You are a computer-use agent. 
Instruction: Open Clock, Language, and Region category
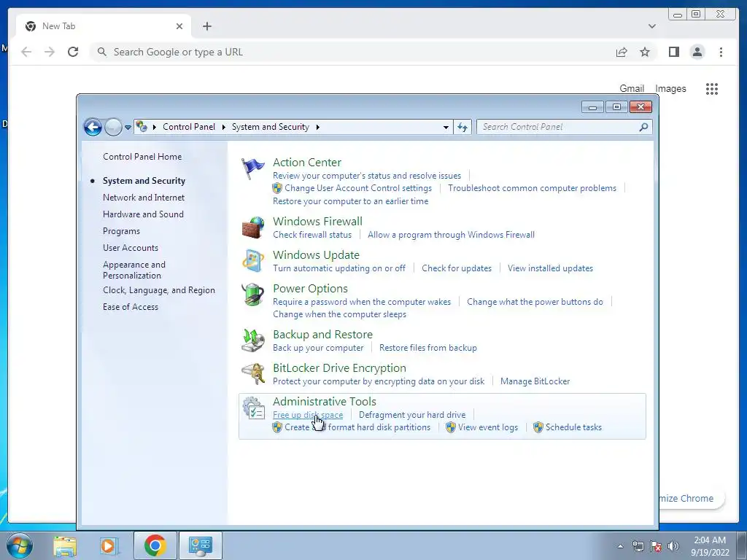tap(158, 290)
